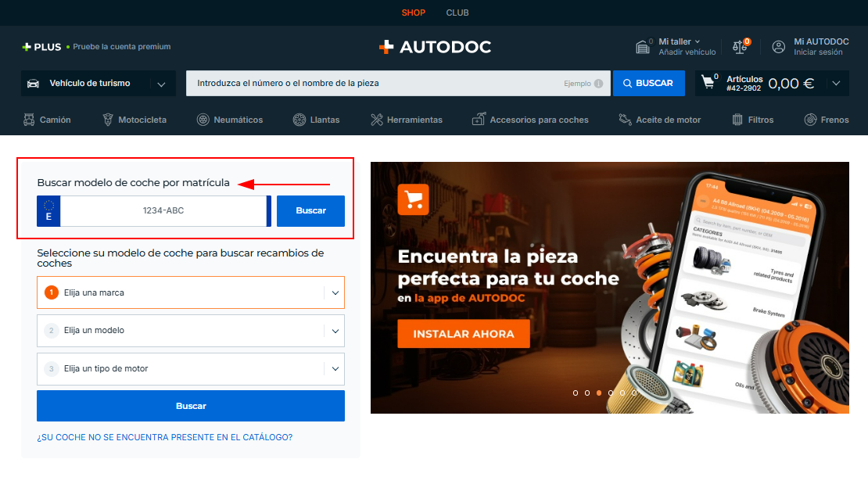This screenshot has height=477, width=868.
Task: Open the SHOP tab
Action: tap(413, 13)
